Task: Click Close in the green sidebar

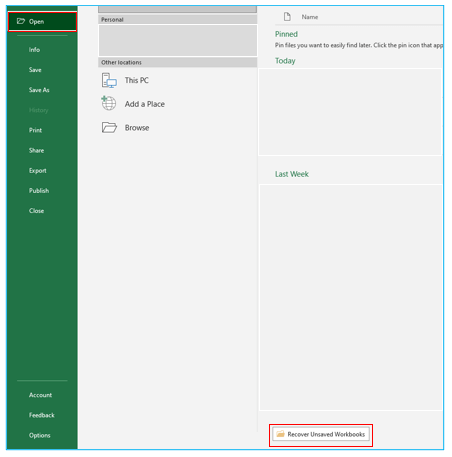Action: pyautogui.click(x=36, y=211)
